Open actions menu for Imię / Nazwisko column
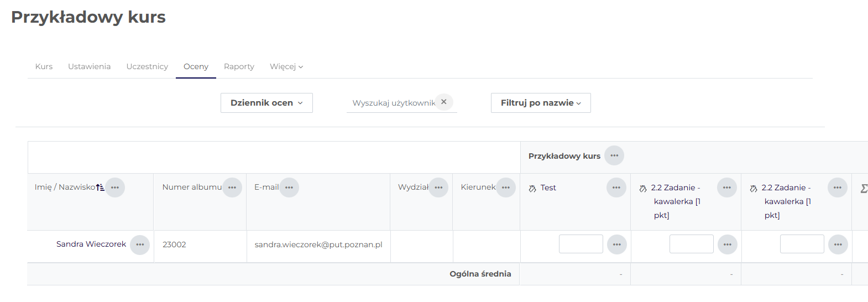Viewport: 868px width, 302px height. 115,188
